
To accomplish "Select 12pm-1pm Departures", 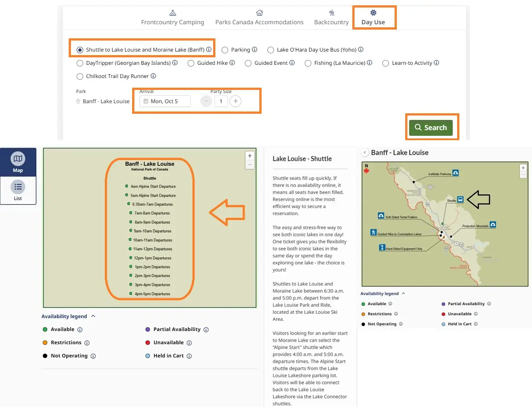I will (x=150, y=258).
